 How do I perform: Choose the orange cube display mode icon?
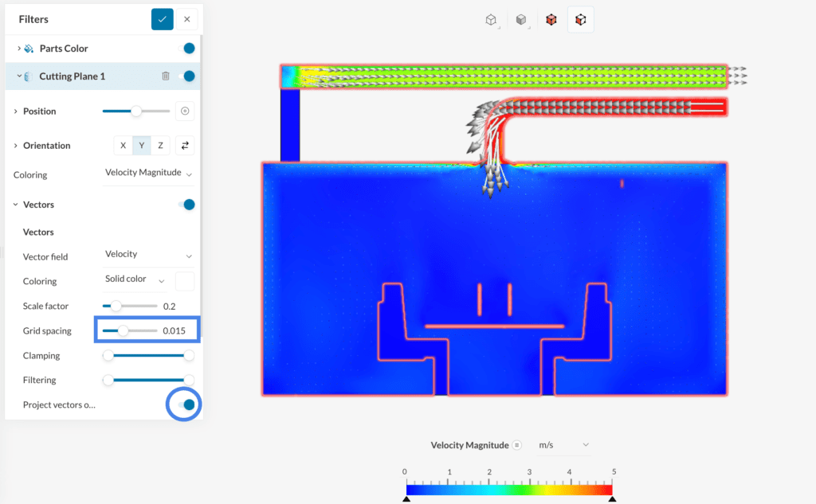tap(551, 20)
